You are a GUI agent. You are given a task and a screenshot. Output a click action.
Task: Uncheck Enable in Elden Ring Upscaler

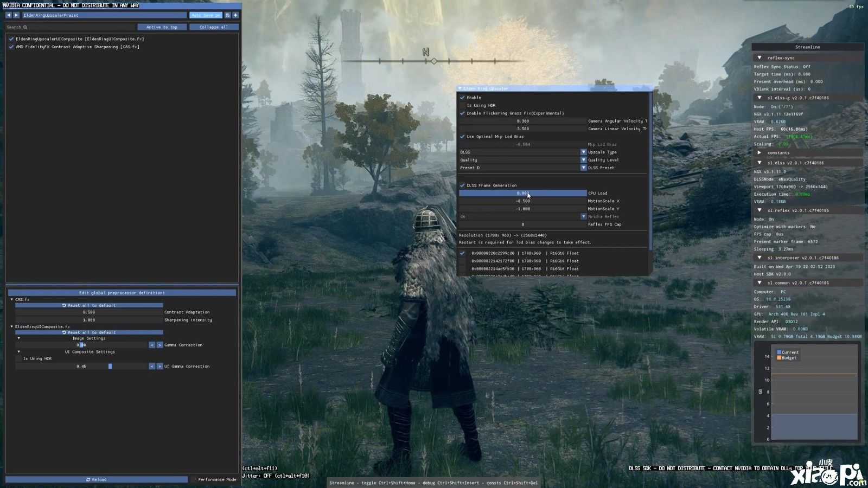(462, 98)
